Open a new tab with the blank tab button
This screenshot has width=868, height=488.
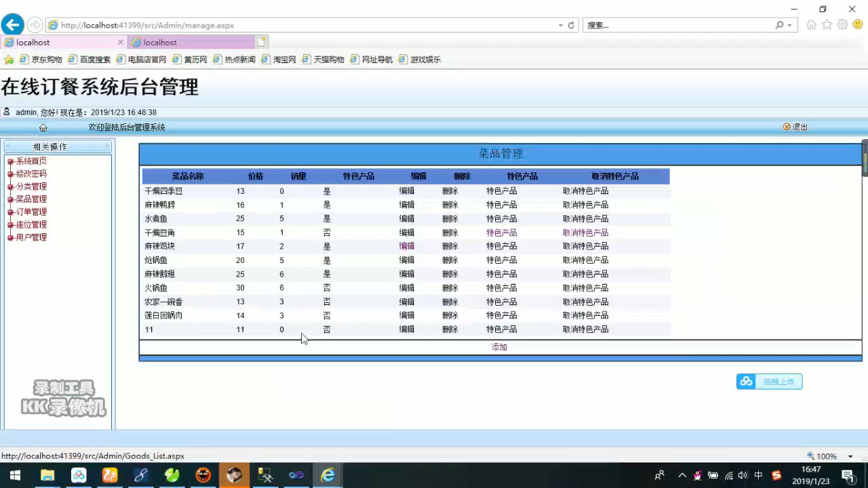point(262,42)
